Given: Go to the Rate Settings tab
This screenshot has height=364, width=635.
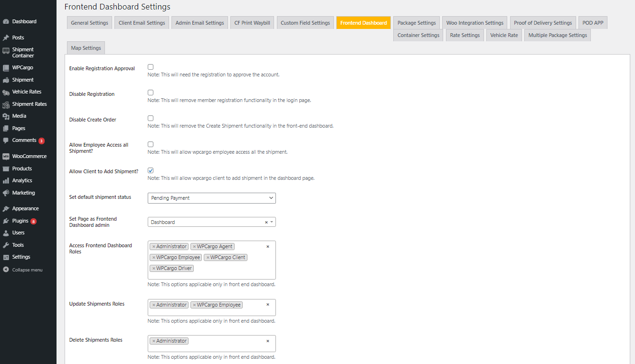Looking at the screenshot, I should click(x=465, y=35).
